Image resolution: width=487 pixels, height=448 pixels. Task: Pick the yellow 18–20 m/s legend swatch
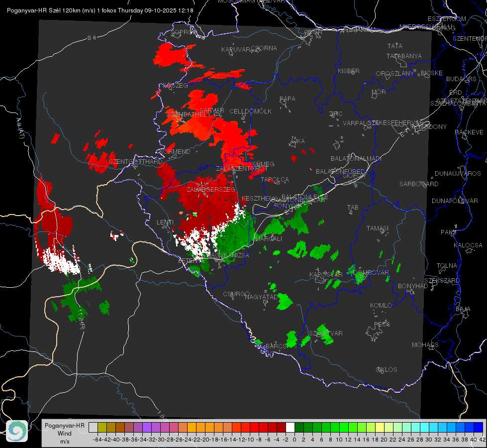pos(380,428)
